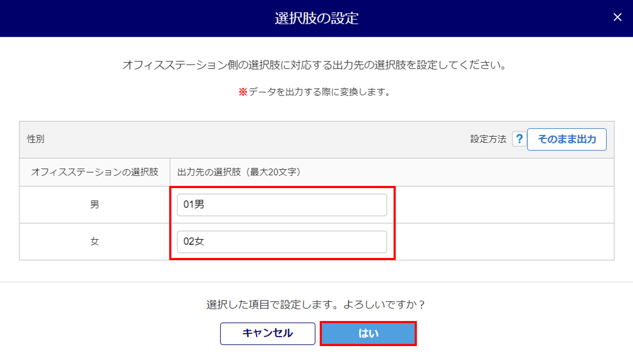
Task: Confirm by clicking はい
Action: 368,334
